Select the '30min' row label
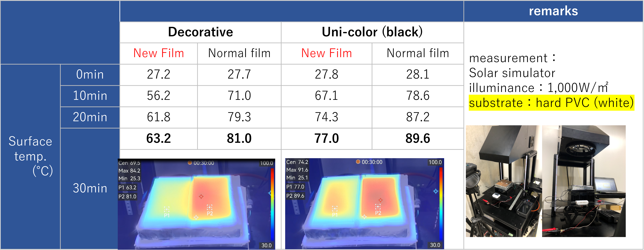644x250 pixels. (90, 188)
